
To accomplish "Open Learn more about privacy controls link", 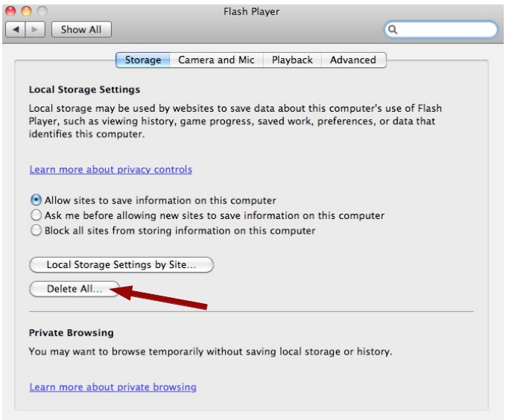I will point(111,169).
